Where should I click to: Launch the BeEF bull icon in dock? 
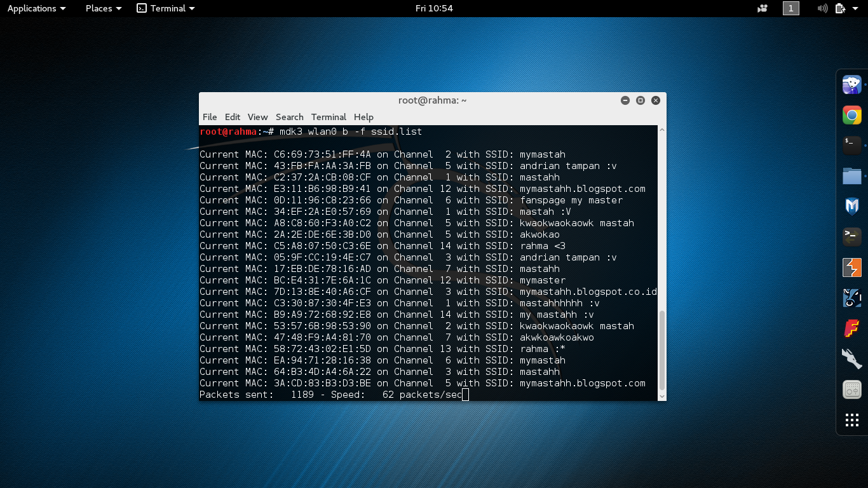[x=851, y=298]
